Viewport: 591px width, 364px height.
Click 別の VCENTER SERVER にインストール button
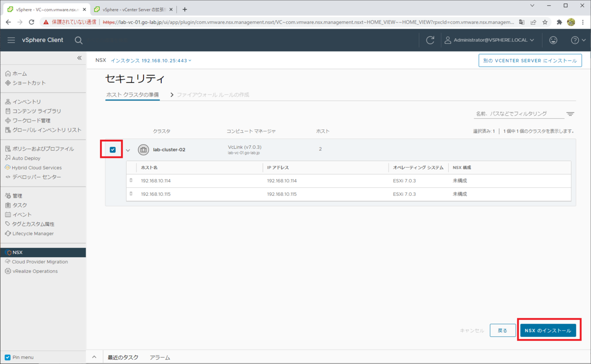point(530,61)
